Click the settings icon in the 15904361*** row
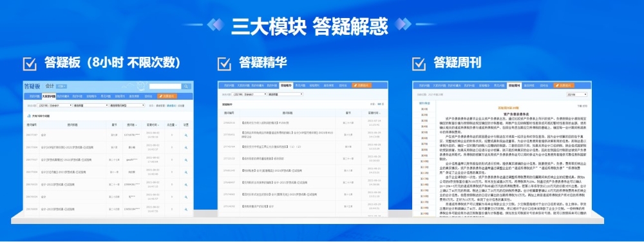Image resolution: width=644 pixels, height=242 pixels. pyautogui.click(x=185, y=185)
